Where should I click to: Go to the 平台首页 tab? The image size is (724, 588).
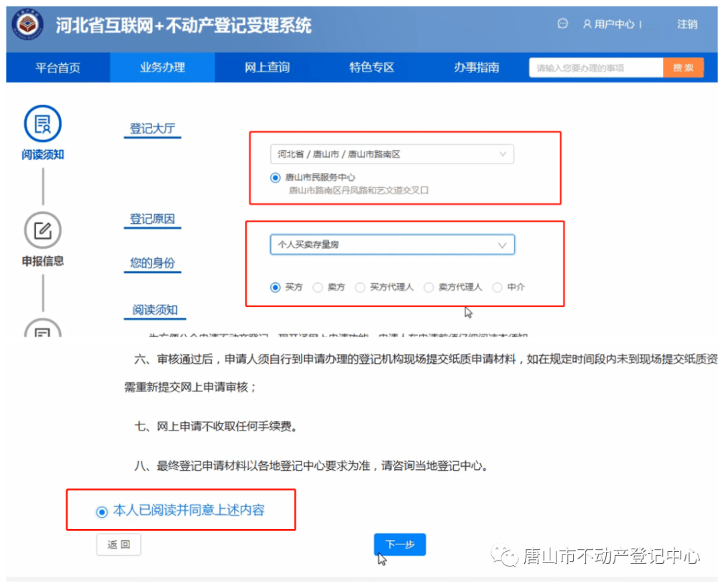57,67
